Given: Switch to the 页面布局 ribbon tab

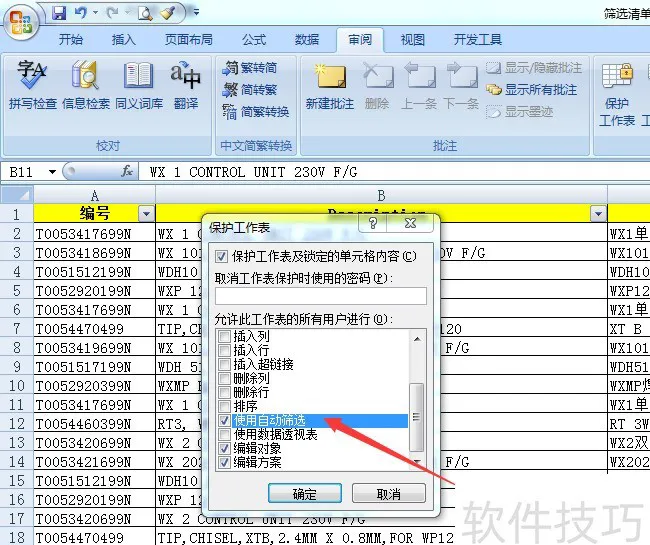Looking at the screenshot, I should [x=189, y=40].
